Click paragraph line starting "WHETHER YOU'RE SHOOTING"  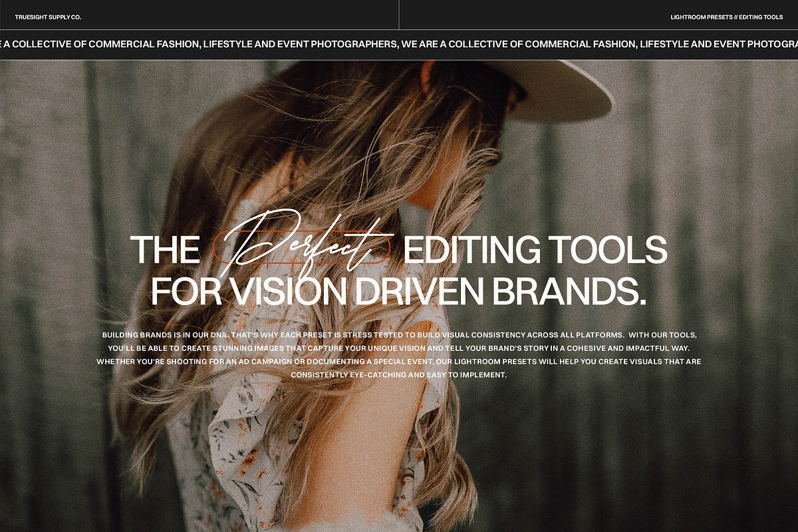[398, 362]
